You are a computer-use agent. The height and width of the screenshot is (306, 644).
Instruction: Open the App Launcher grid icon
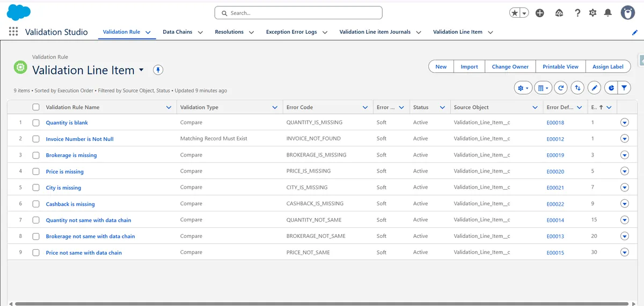[x=13, y=32]
